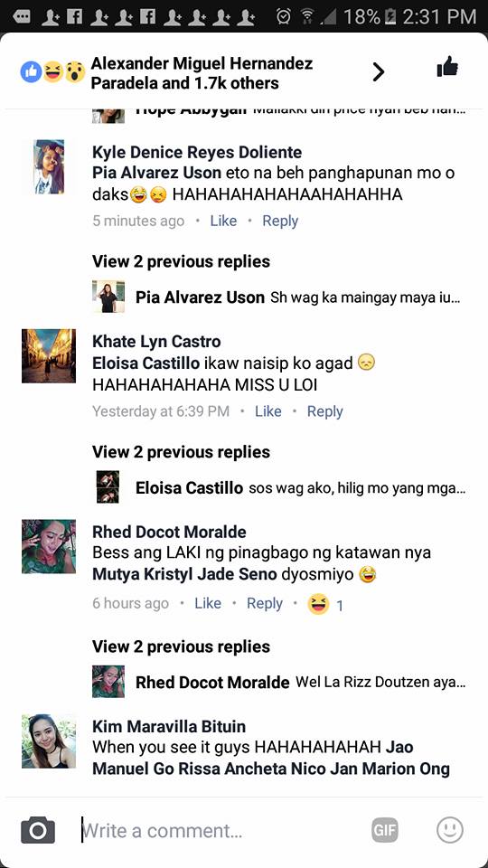Reply to Khate Lyn Castro's comment
This screenshot has width=488, height=868.
pyautogui.click(x=325, y=411)
